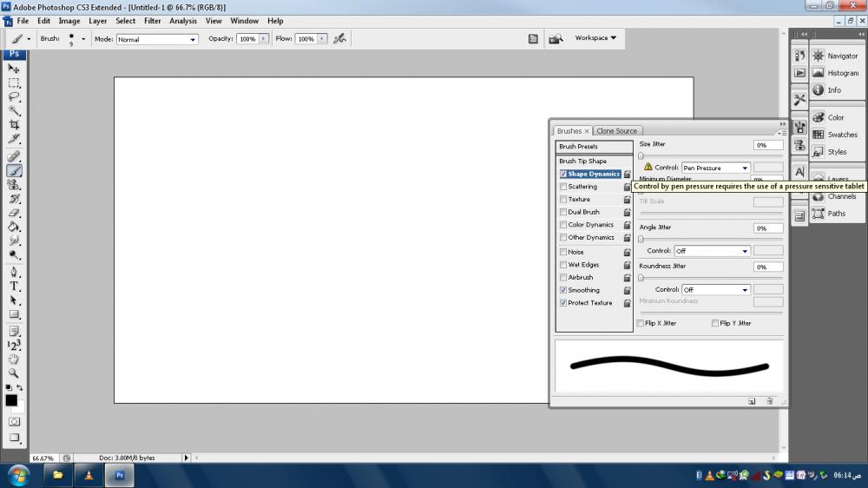Select the Slice tool
This screenshot has width=868, height=488.
coord(14,138)
